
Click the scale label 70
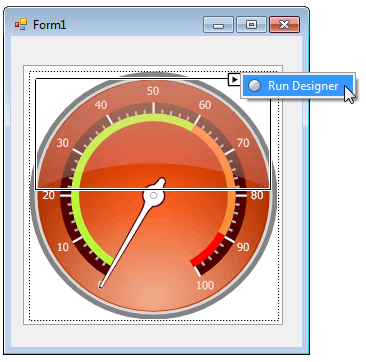coord(243,143)
